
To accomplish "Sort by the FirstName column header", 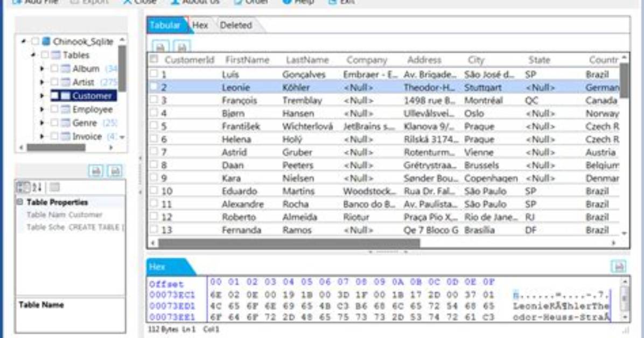I will point(247,60).
